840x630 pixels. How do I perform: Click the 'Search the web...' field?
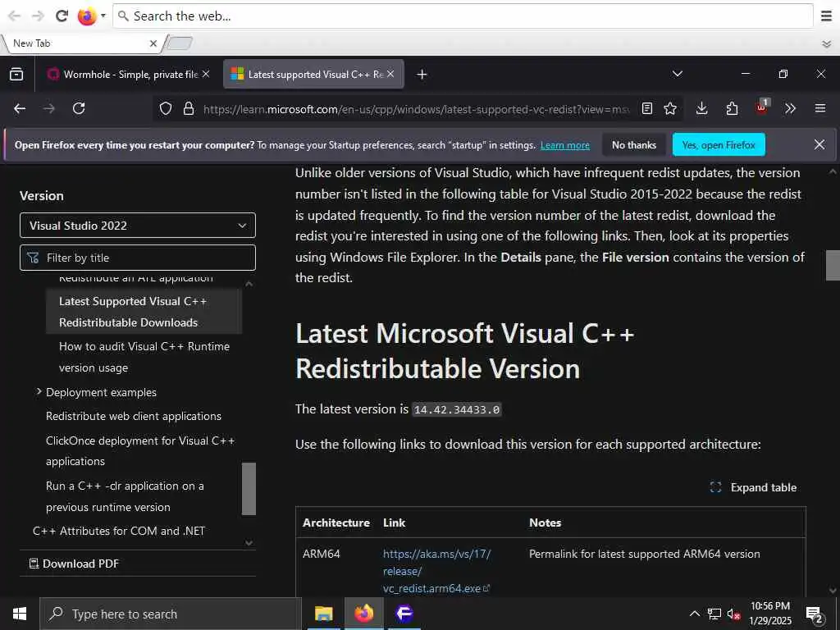pyautogui.click(x=463, y=16)
